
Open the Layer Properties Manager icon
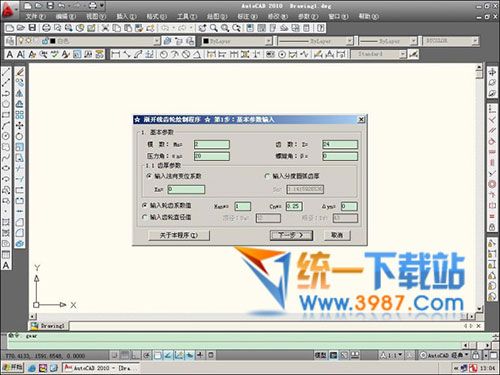coord(10,41)
